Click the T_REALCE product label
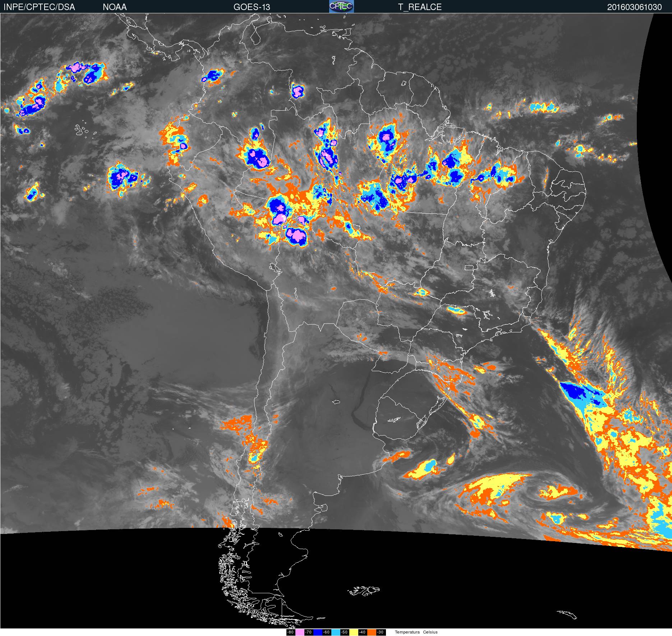Screen dimensions: 672x636 420,7
